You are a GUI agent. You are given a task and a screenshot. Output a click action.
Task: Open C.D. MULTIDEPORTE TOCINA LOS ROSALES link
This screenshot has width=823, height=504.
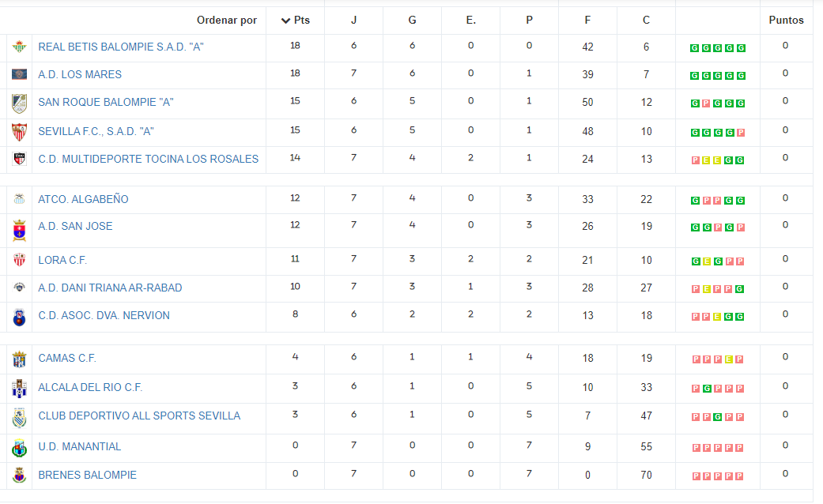coord(148,159)
